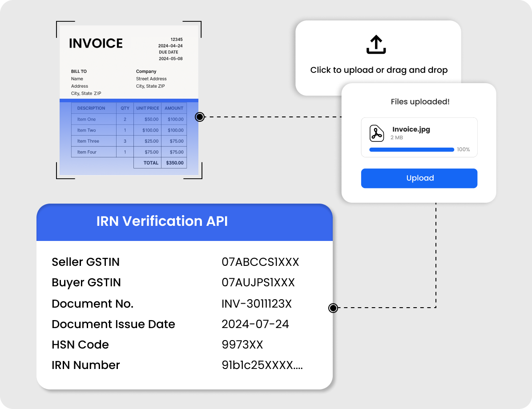Click the Buyer GSTIN value 07AUJPS1XXX
532x409 pixels.
coord(258,283)
